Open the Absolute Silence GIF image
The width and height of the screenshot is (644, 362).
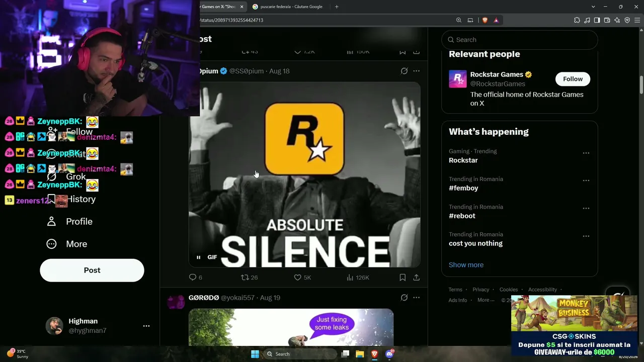coord(304,174)
